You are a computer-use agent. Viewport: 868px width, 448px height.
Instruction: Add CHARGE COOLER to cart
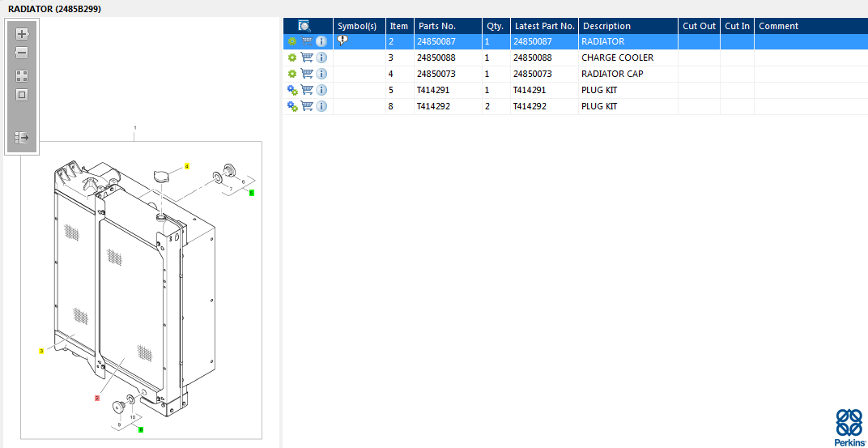pyautogui.click(x=307, y=58)
